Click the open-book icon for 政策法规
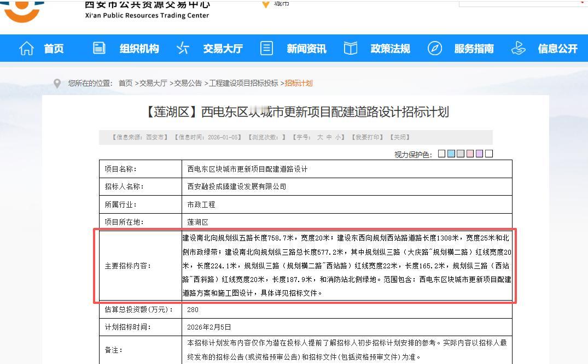 350,48
